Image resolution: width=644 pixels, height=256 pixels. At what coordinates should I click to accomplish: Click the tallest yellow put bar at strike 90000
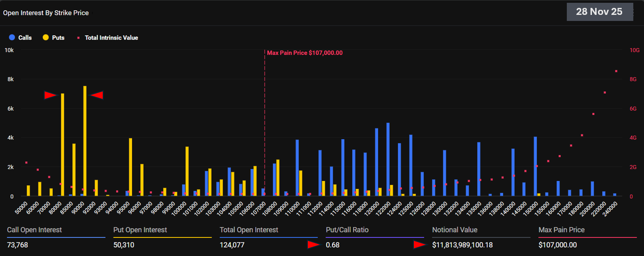coord(85,140)
